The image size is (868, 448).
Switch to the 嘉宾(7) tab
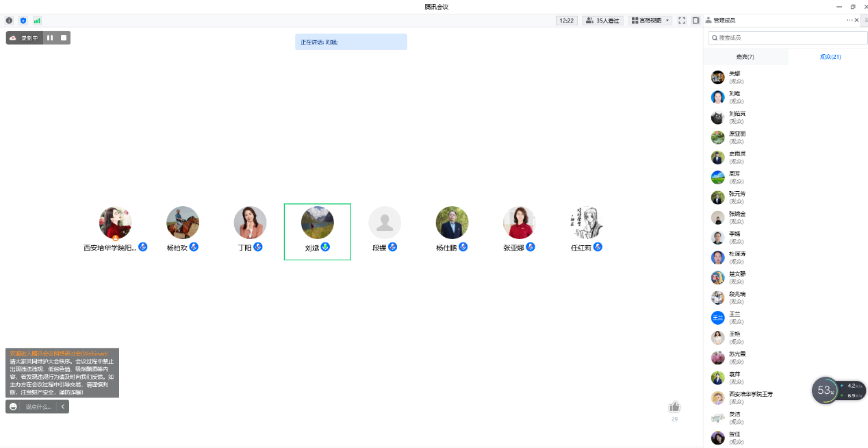pyautogui.click(x=745, y=57)
